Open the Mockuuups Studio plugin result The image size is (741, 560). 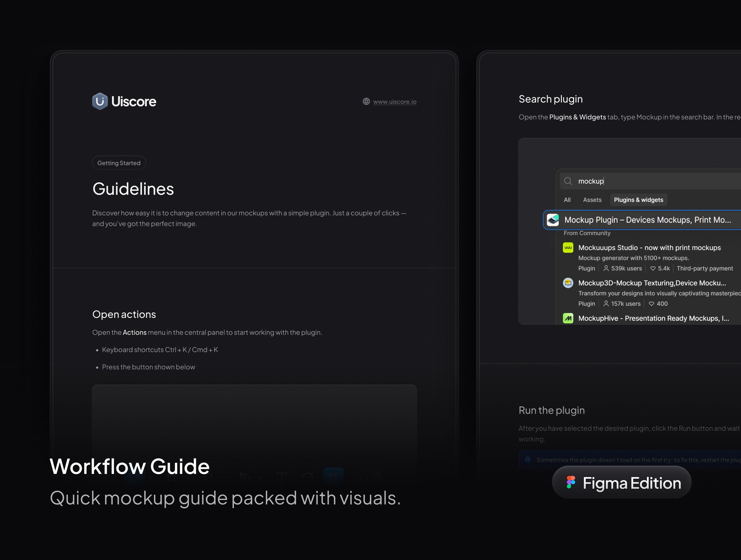649,248
